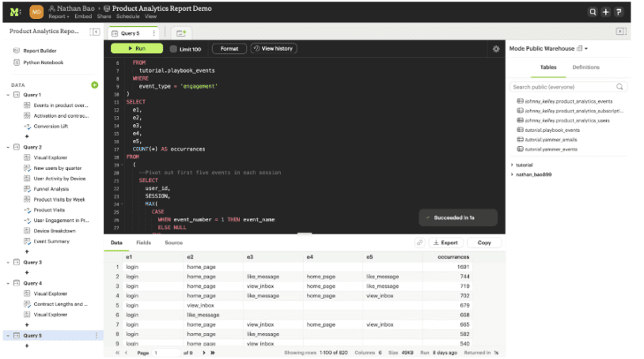Open the MD user avatar

36,12
